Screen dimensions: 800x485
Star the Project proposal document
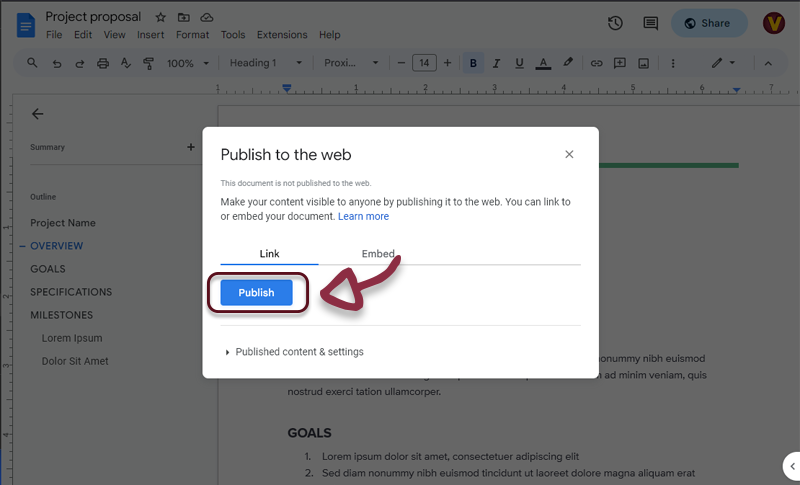(x=161, y=18)
